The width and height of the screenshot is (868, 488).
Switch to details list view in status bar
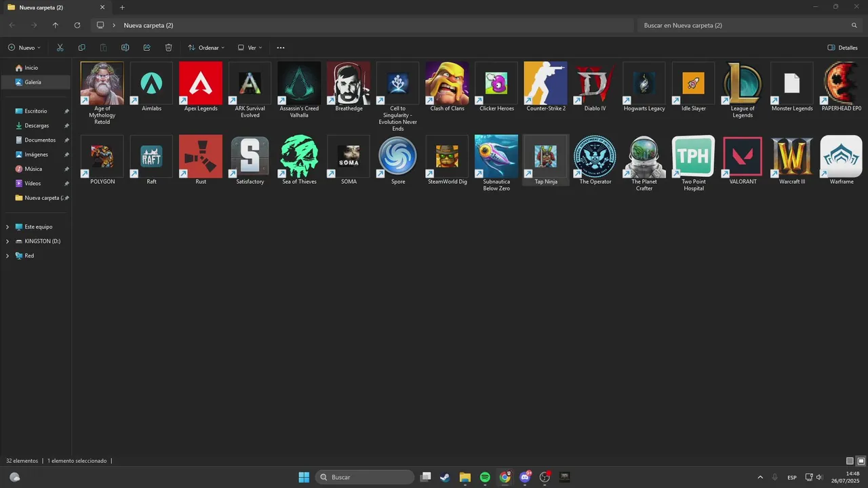[x=850, y=461]
